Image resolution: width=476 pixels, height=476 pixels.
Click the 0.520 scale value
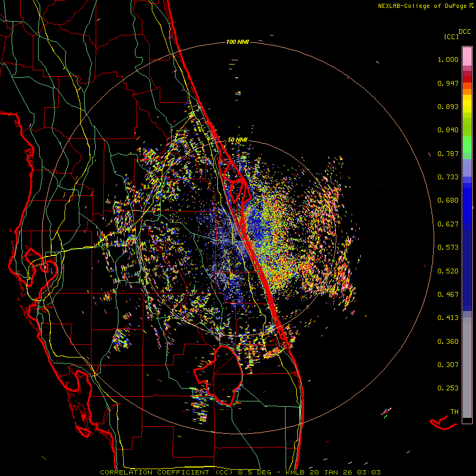(x=448, y=271)
